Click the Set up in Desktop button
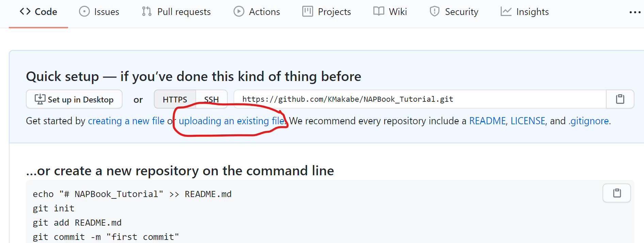This screenshot has width=644, height=243. point(74,99)
